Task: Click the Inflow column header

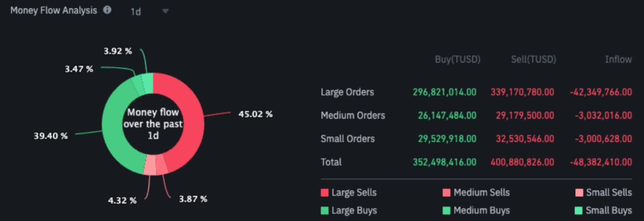Action: pos(618,60)
